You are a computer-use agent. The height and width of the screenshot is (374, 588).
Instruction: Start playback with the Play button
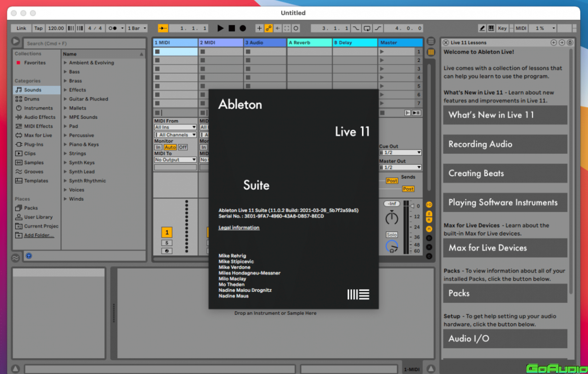220,28
